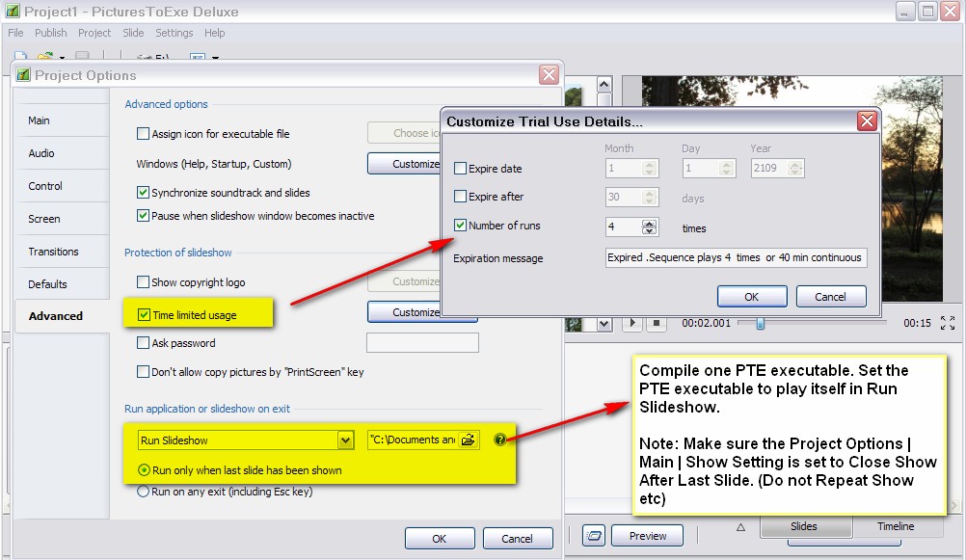This screenshot has height=560, width=966.
Task: Click the triangle icon left of Slides
Action: [x=740, y=527]
